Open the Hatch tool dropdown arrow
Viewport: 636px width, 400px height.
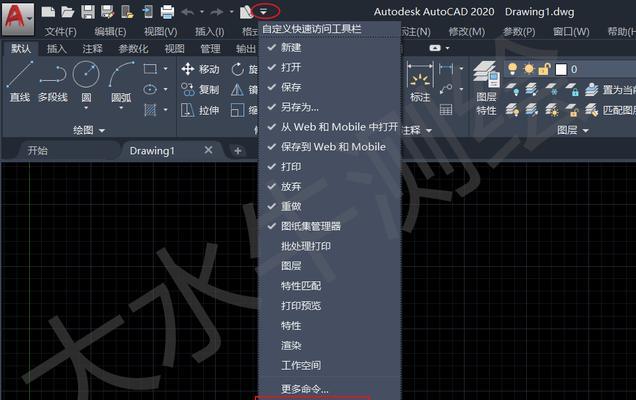[165, 110]
